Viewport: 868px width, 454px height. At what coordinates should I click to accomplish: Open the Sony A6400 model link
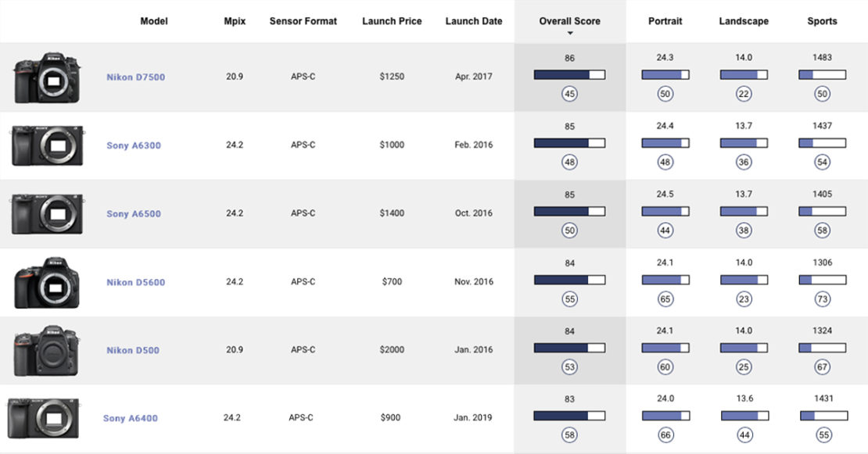[x=130, y=418]
